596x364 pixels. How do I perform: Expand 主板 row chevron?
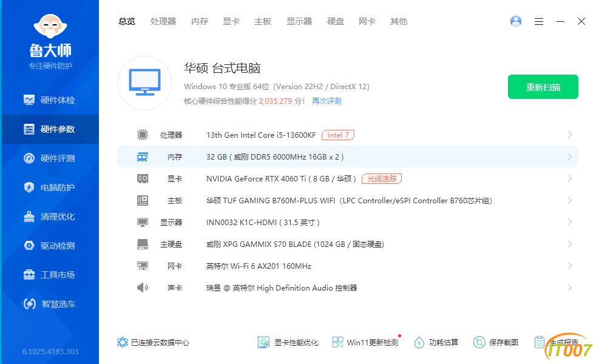point(569,200)
